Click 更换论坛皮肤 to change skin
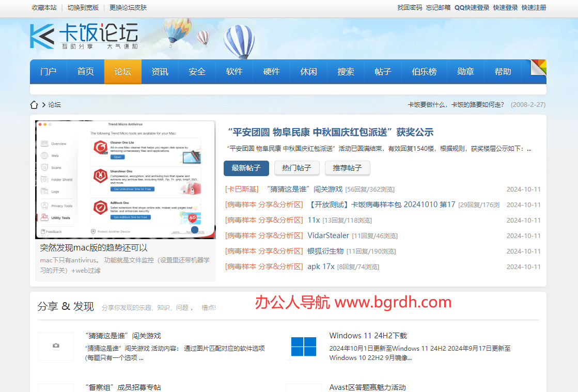This screenshot has height=392, width=578. [128, 8]
